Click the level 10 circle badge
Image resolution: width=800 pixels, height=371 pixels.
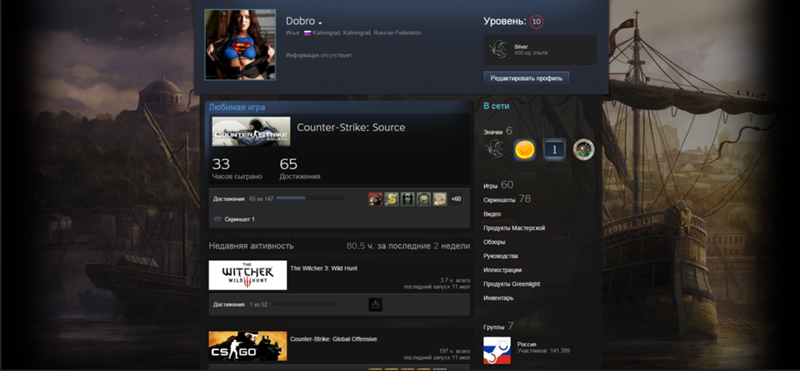click(x=536, y=21)
